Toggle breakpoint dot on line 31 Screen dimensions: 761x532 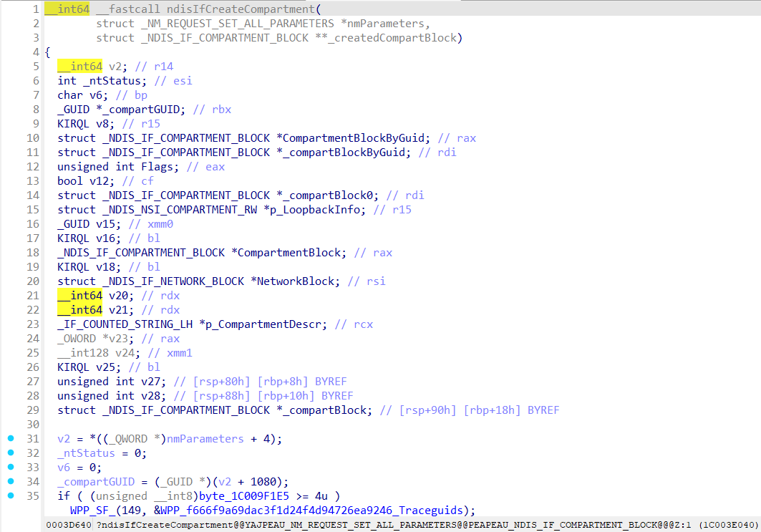(11, 438)
